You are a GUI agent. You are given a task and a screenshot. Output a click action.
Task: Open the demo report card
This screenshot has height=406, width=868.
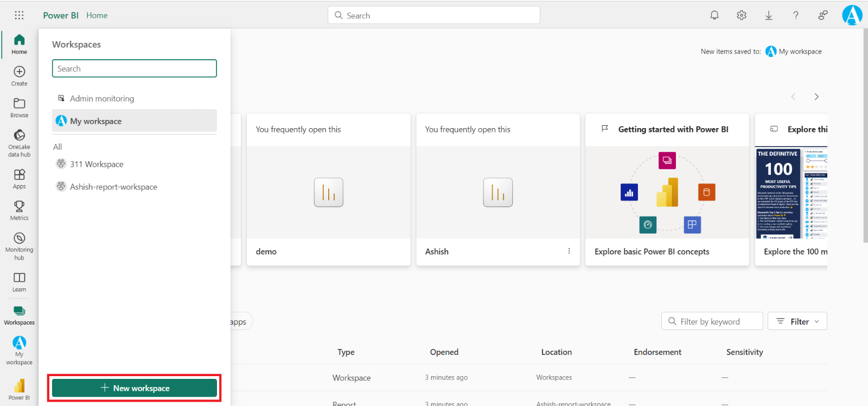328,190
